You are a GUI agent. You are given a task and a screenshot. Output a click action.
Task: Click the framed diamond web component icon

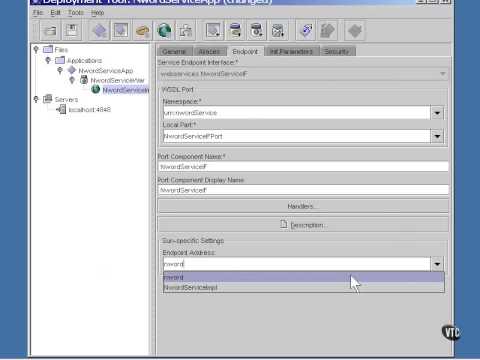pyautogui.click(x=121, y=31)
